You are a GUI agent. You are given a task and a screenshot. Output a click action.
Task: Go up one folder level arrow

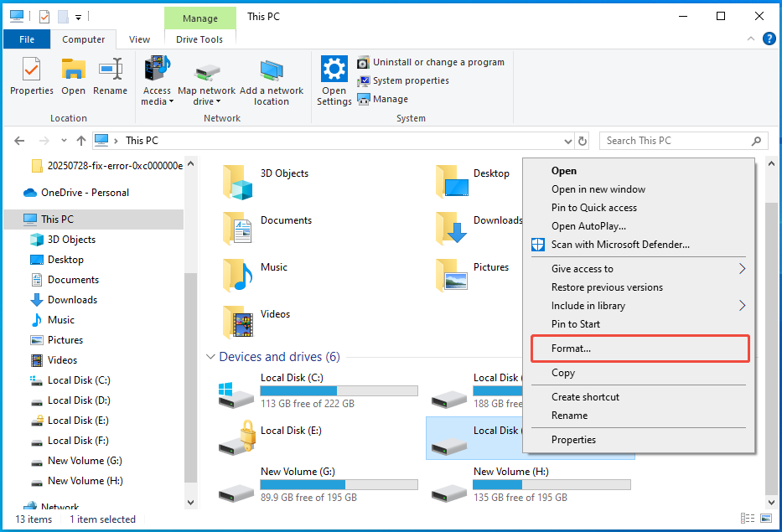pyautogui.click(x=80, y=141)
